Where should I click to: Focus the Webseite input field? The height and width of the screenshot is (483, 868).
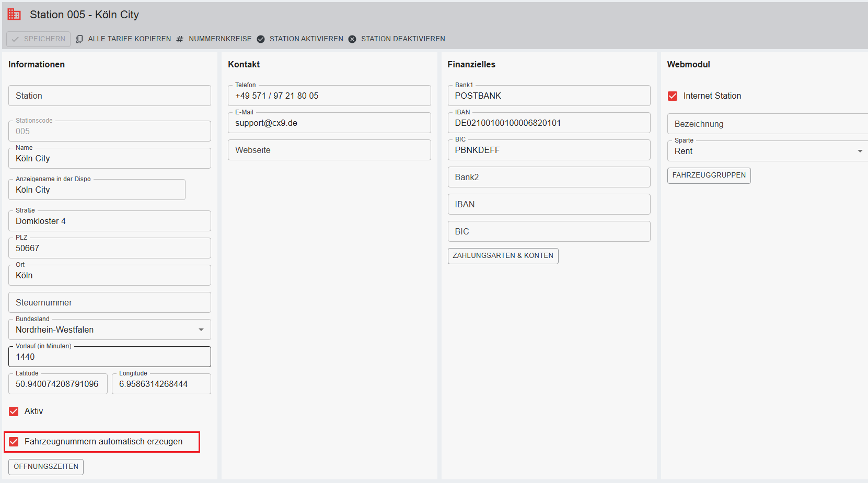coord(329,150)
